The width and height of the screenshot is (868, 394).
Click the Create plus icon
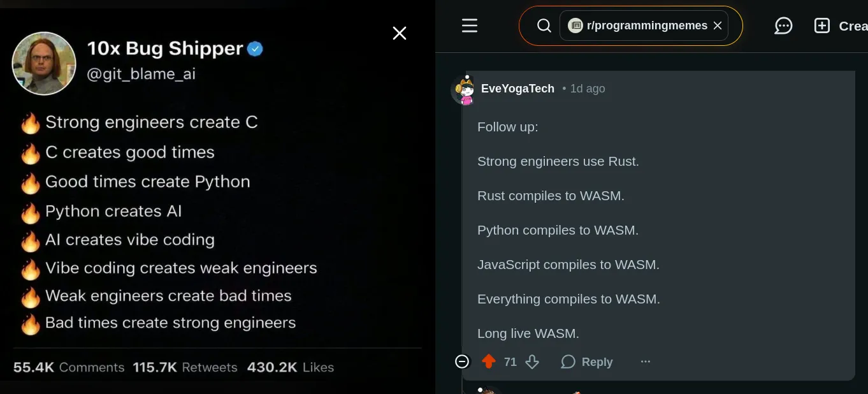point(821,26)
